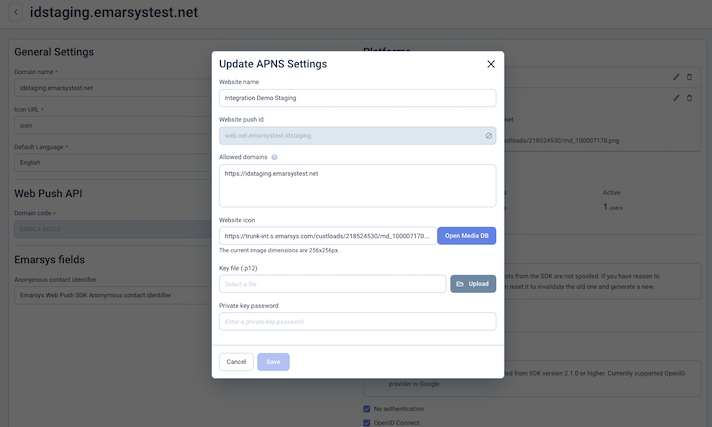Open Media DB for website icon
This screenshot has width=712, height=427.
(466, 236)
